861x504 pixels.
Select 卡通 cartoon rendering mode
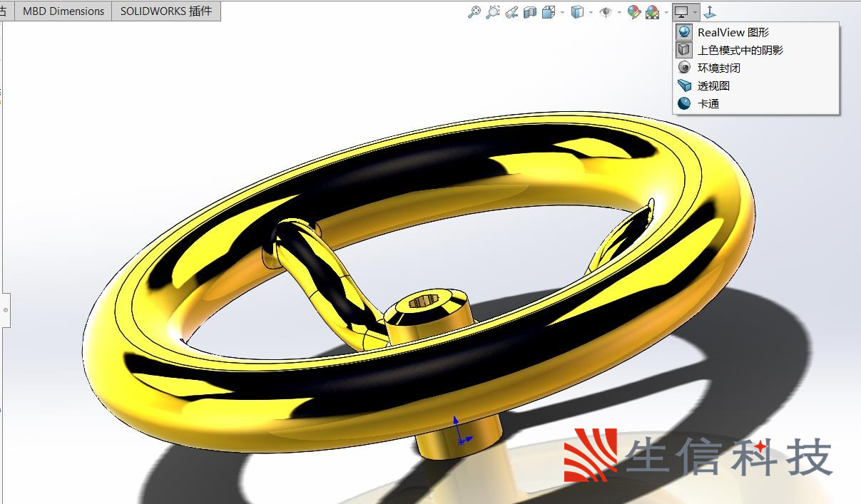click(x=708, y=103)
